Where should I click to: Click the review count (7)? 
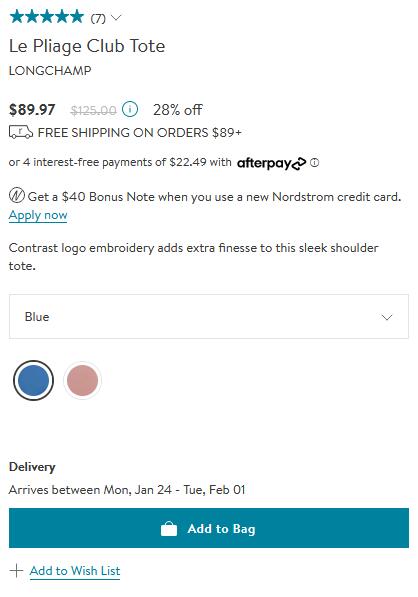[x=98, y=18]
